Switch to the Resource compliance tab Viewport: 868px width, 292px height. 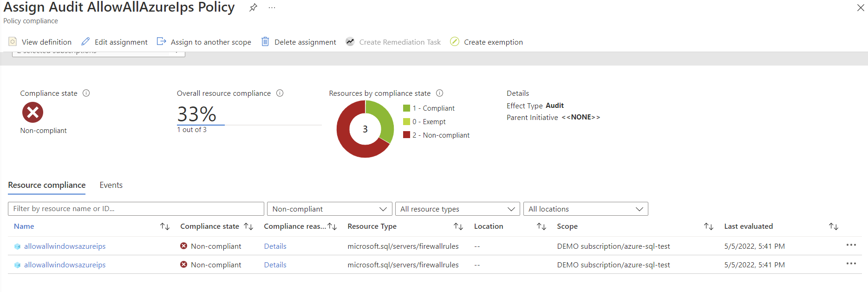46,185
